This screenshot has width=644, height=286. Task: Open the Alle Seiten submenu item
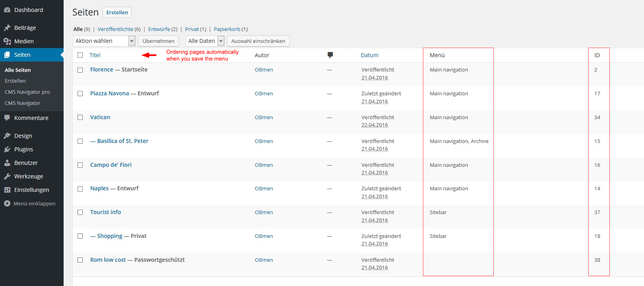[18, 70]
